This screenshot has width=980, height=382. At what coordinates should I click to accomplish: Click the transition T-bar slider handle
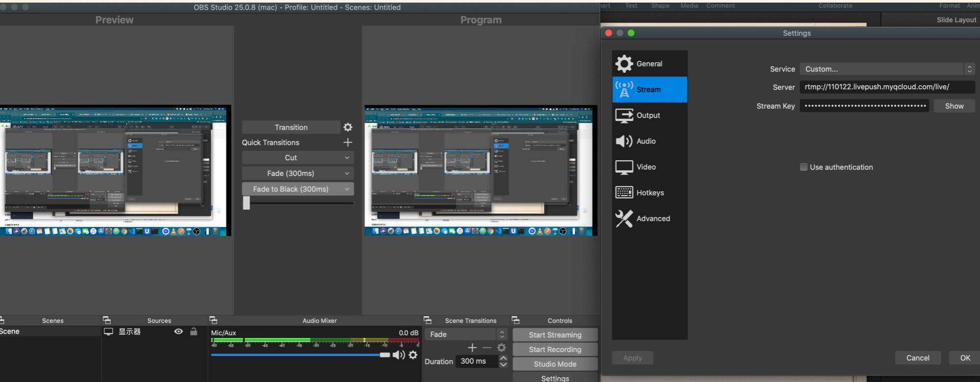[246, 203]
